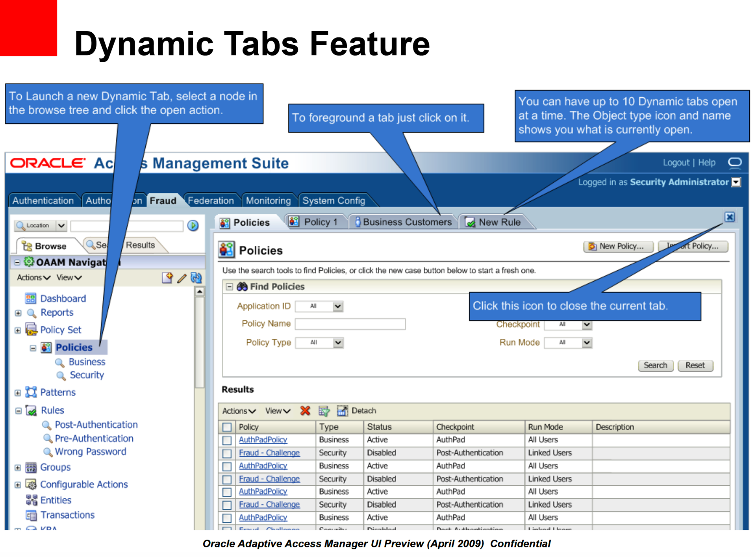This screenshot has width=756, height=557.
Task: Click the export icon next to delete in Results
Action: click(x=324, y=411)
